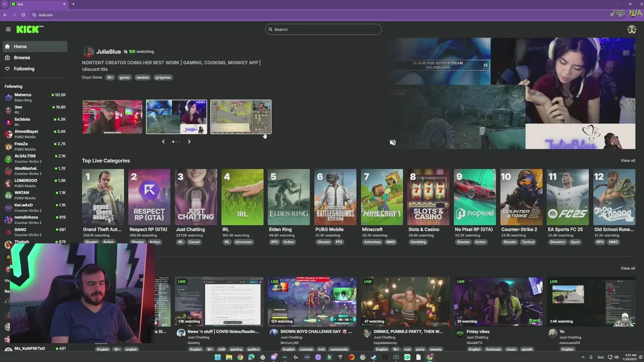This screenshot has width=644, height=362.
Task: Click Gambling tag under Slots & Casino
Action: pyautogui.click(x=418, y=242)
